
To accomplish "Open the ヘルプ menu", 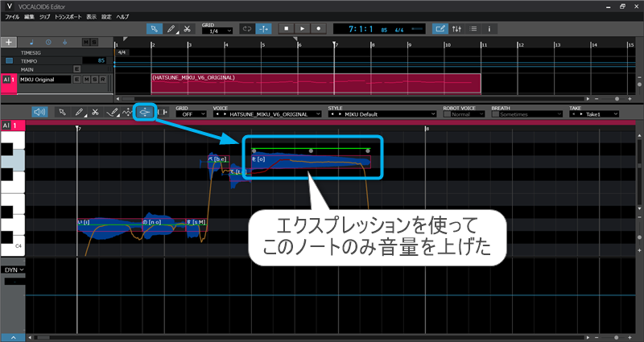I will click(x=122, y=17).
